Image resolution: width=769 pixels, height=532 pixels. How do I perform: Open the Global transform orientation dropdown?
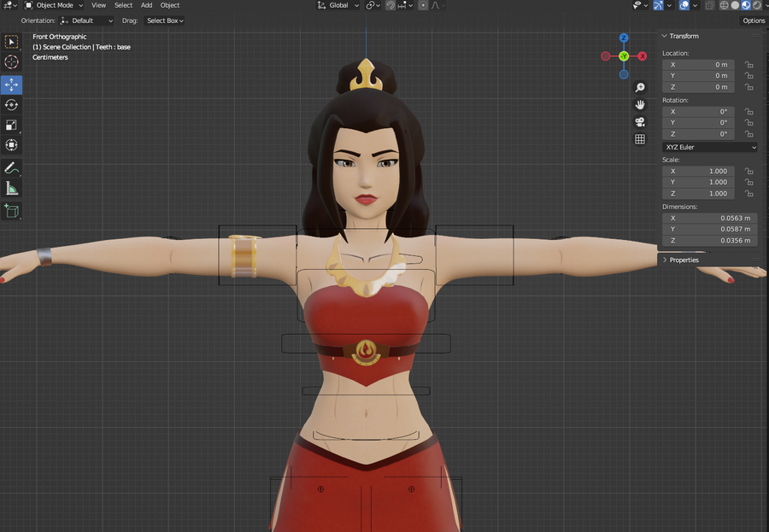point(338,5)
